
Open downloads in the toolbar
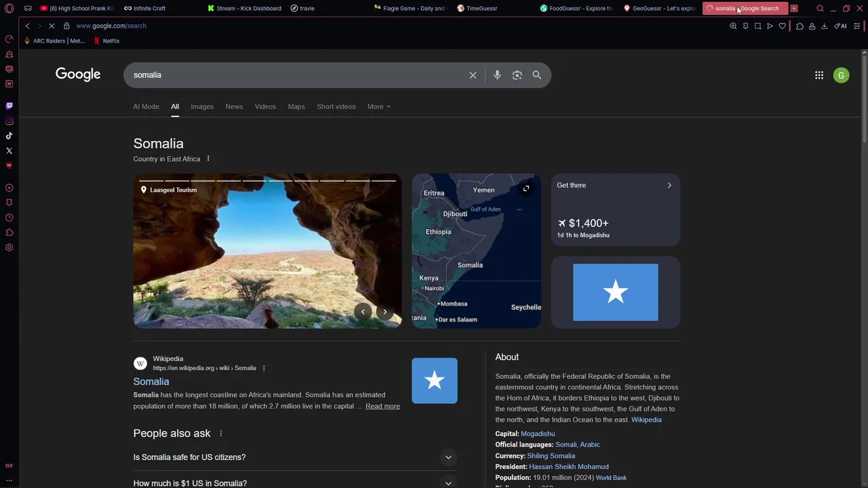tap(824, 26)
